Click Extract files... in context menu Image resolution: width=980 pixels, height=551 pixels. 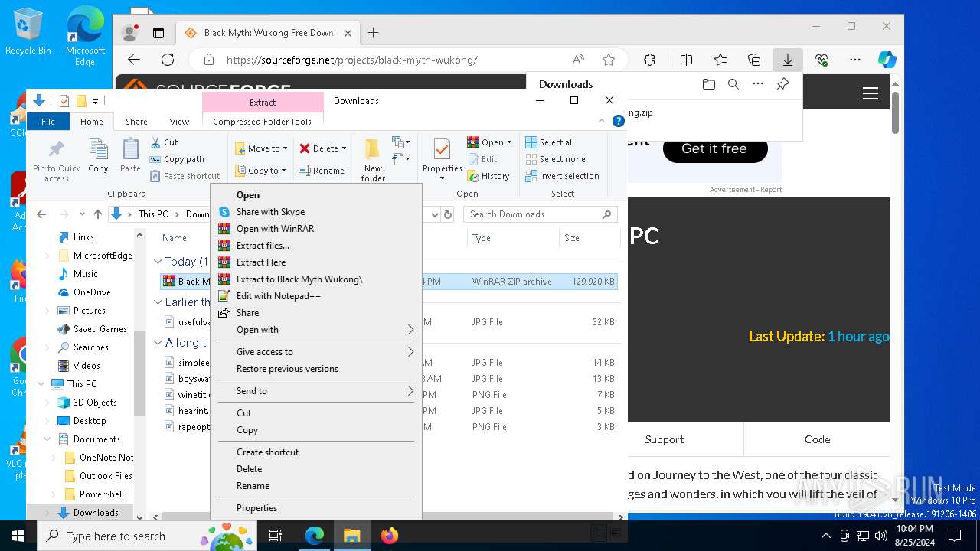point(263,246)
